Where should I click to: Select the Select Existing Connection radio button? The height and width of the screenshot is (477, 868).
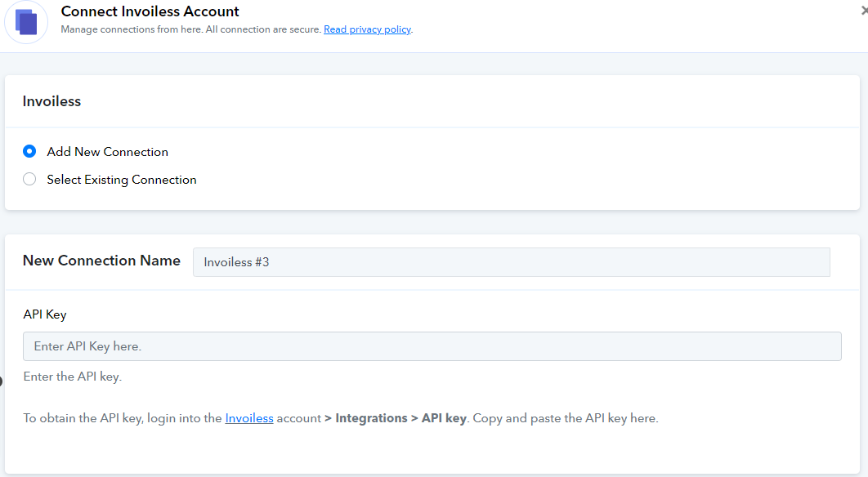coord(29,179)
